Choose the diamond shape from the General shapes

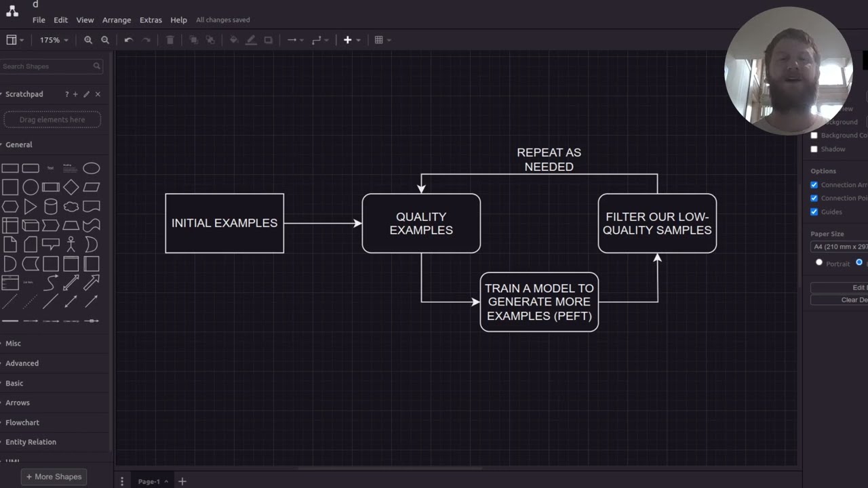pyautogui.click(x=71, y=188)
